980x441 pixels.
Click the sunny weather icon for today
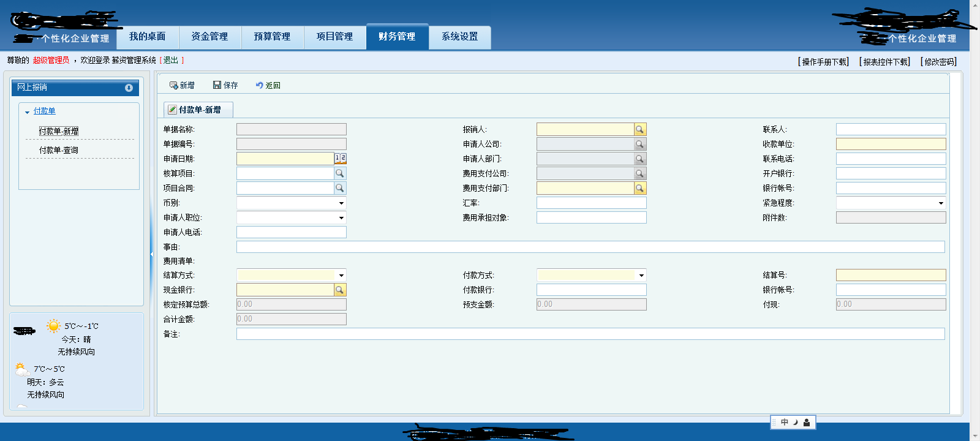pos(54,326)
